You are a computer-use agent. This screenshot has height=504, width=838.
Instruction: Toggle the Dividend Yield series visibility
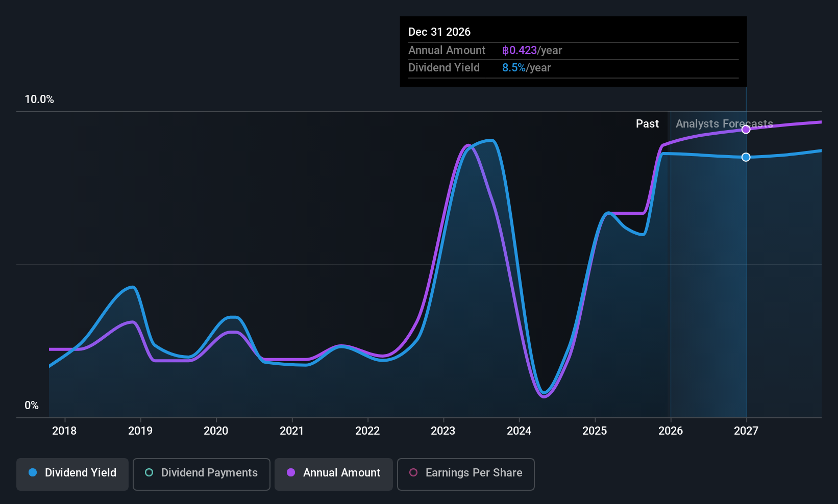pos(72,474)
